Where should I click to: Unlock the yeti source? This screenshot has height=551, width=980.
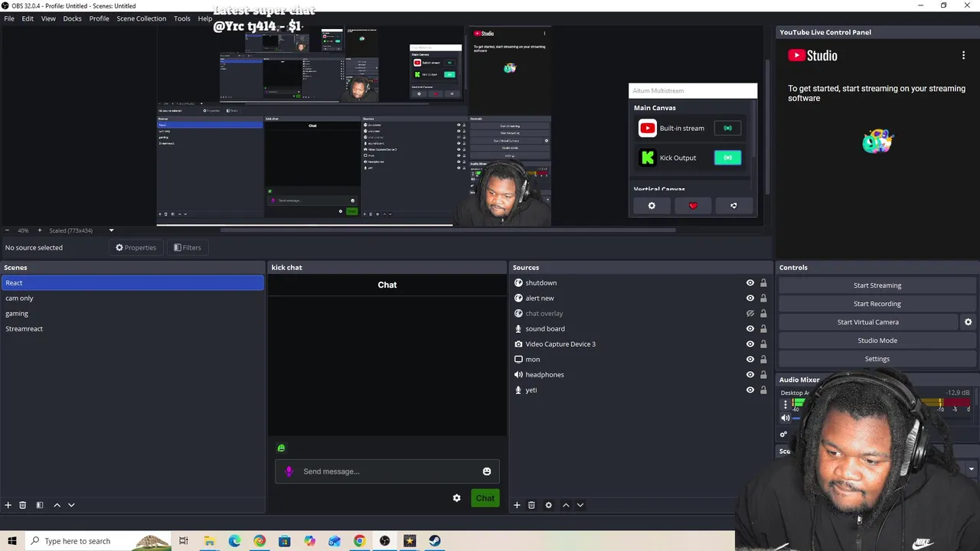[763, 390]
